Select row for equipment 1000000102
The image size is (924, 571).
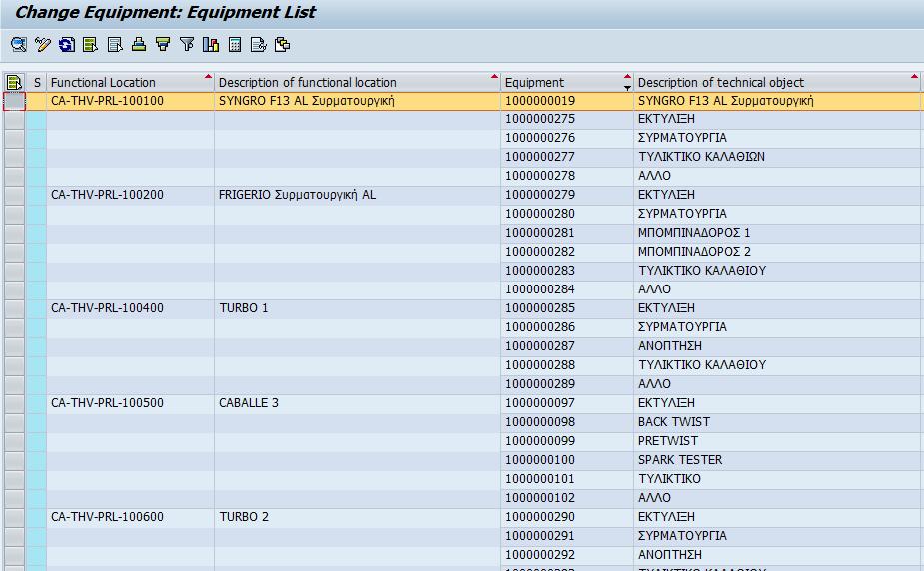15,498
